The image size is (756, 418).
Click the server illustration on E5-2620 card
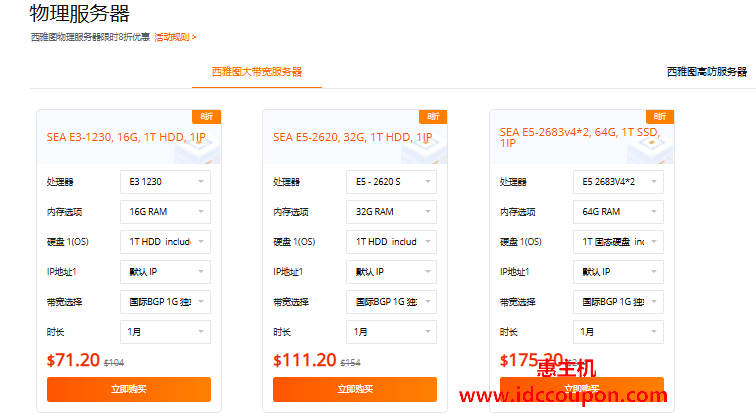(x=424, y=150)
